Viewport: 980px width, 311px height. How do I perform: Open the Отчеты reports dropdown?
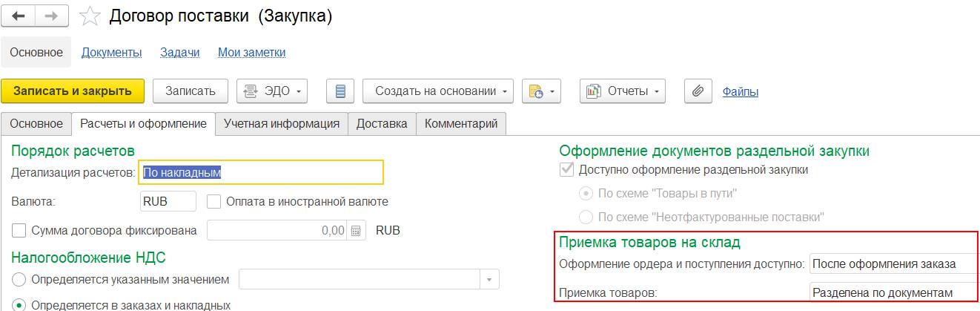point(622,91)
